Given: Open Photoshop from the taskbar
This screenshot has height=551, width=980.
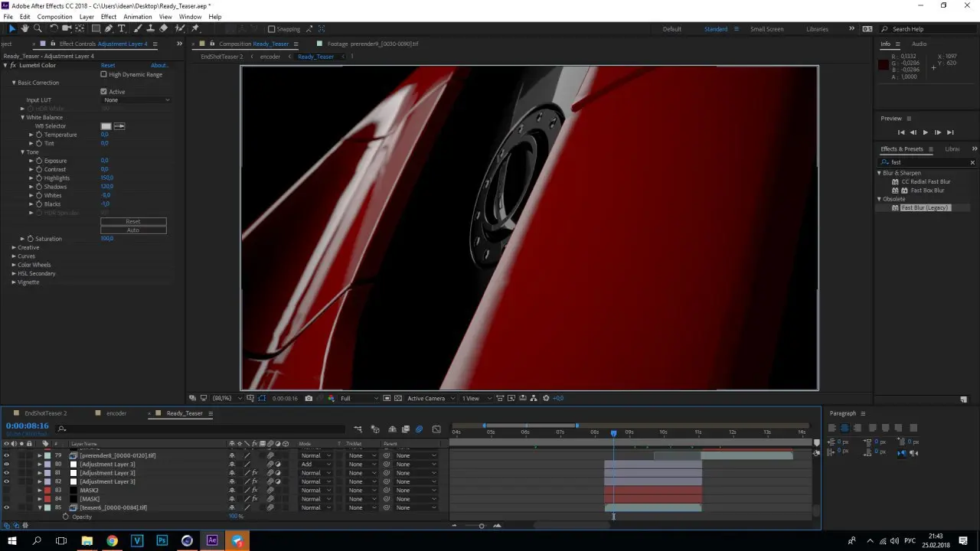Looking at the screenshot, I should (x=162, y=540).
